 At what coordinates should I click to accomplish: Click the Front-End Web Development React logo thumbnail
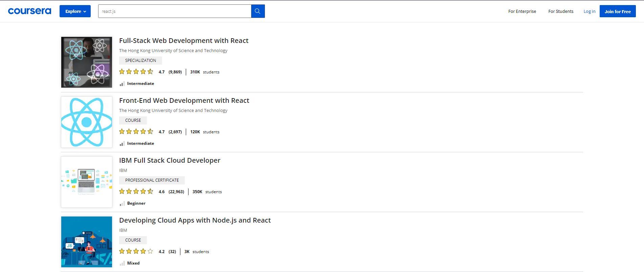click(x=87, y=122)
